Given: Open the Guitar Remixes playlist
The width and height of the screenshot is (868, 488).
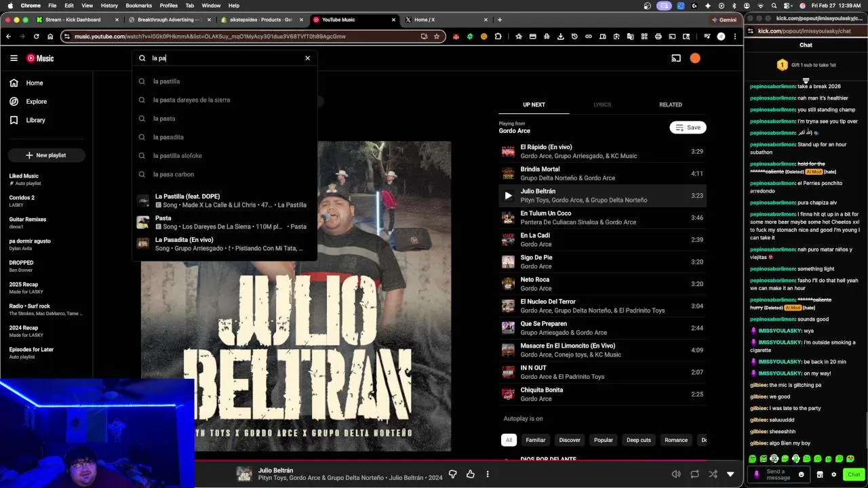Looking at the screenshot, I should point(46,223).
